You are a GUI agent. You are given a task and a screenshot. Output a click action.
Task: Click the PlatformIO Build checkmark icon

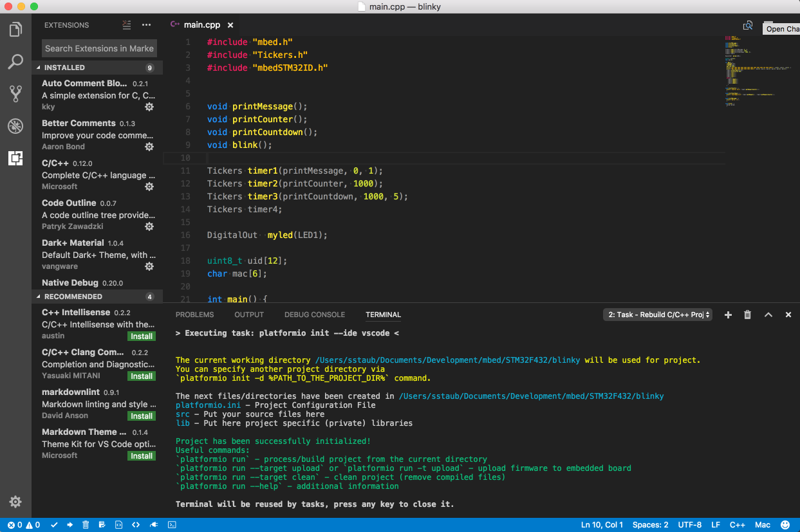point(54,525)
